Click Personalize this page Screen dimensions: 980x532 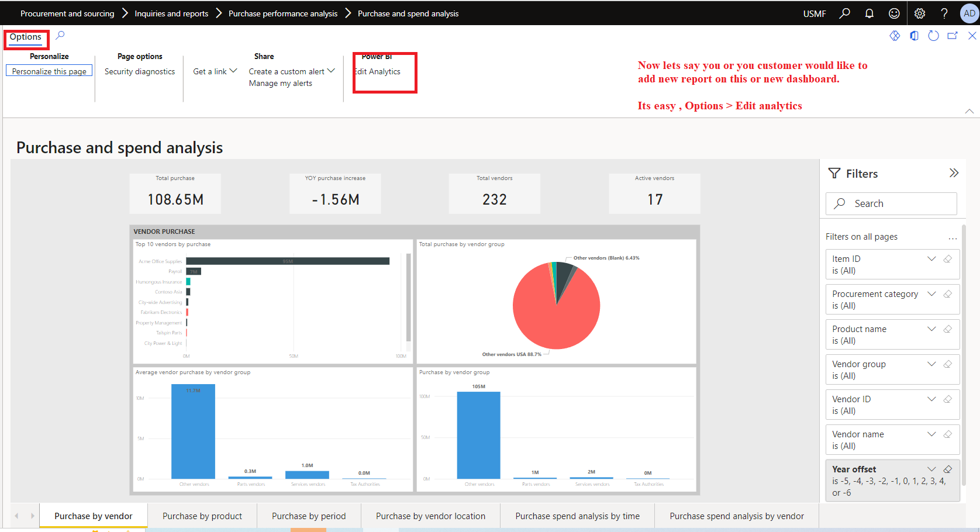[49, 70]
